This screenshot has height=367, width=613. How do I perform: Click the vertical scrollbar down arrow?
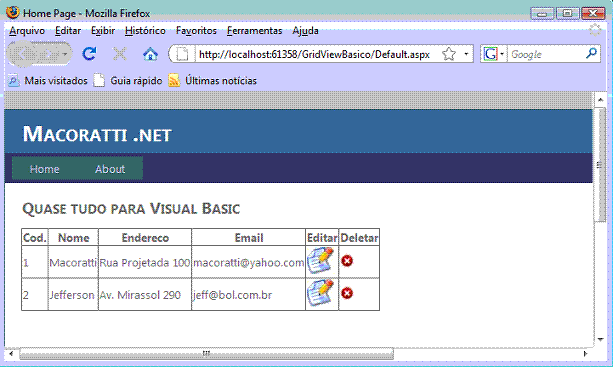click(600, 339)
